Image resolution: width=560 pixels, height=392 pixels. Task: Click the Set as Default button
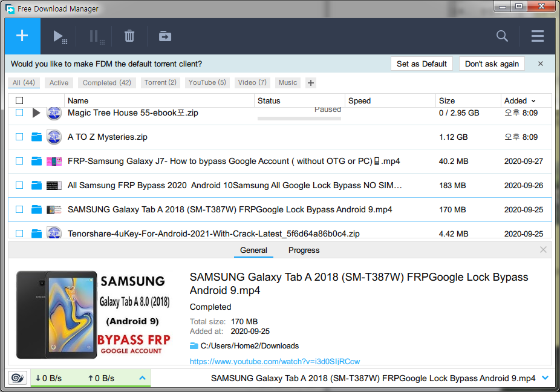click(422, 64)
